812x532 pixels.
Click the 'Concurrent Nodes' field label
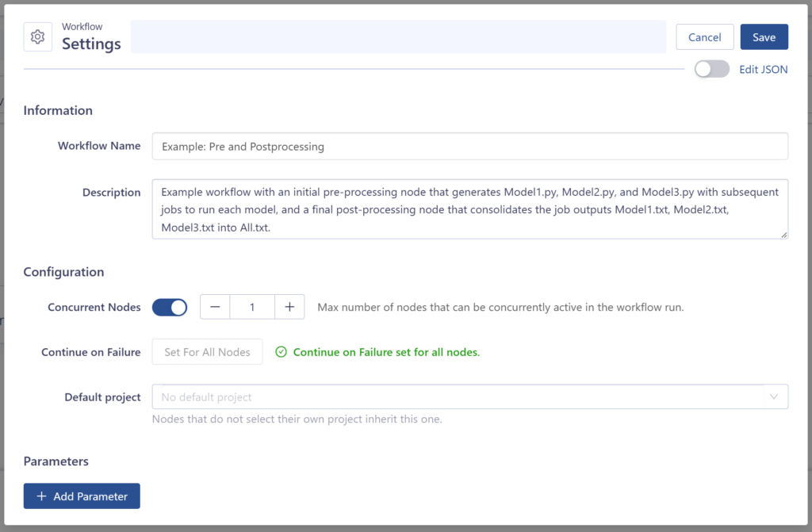pyautogui.click(x=94, y=307)
